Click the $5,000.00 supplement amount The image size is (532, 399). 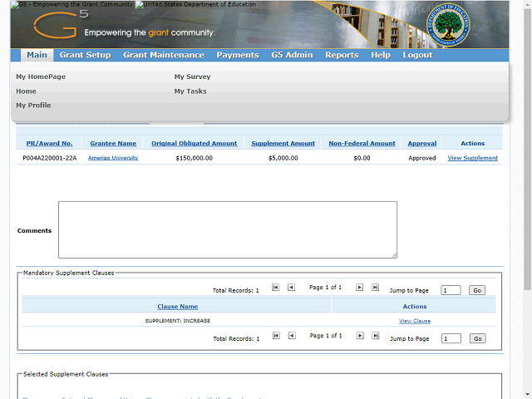click(x=283, y=158)
